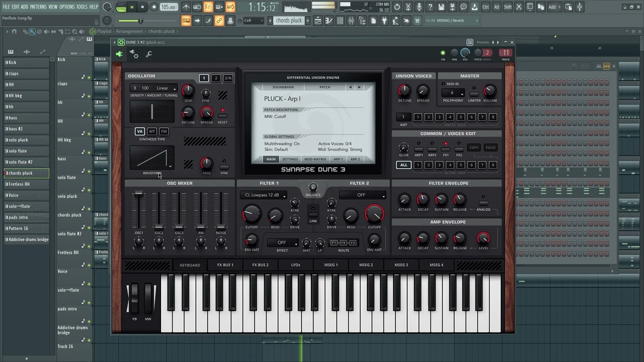
Task: Click the undo history circular arrow icon
Action: coord(396,7)
